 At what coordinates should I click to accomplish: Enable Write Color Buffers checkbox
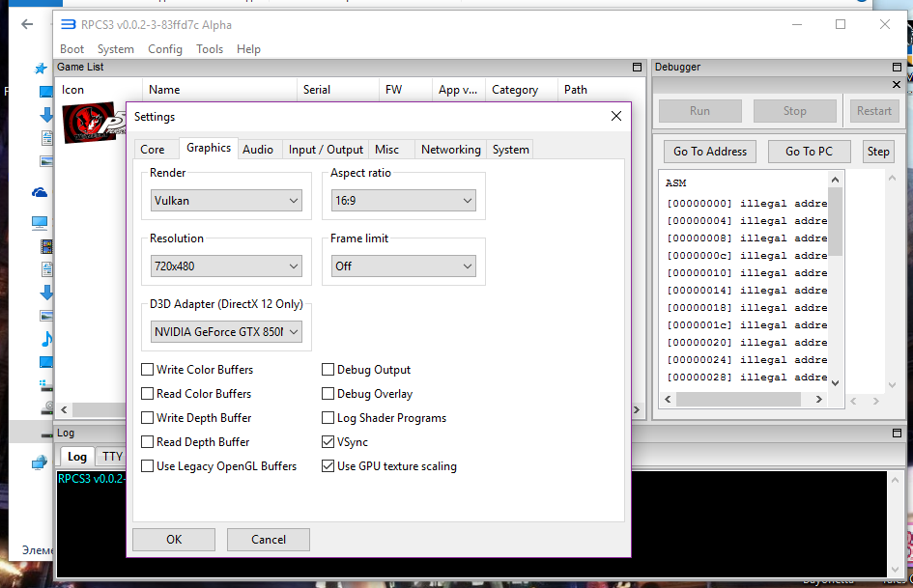tap(148, 370)
